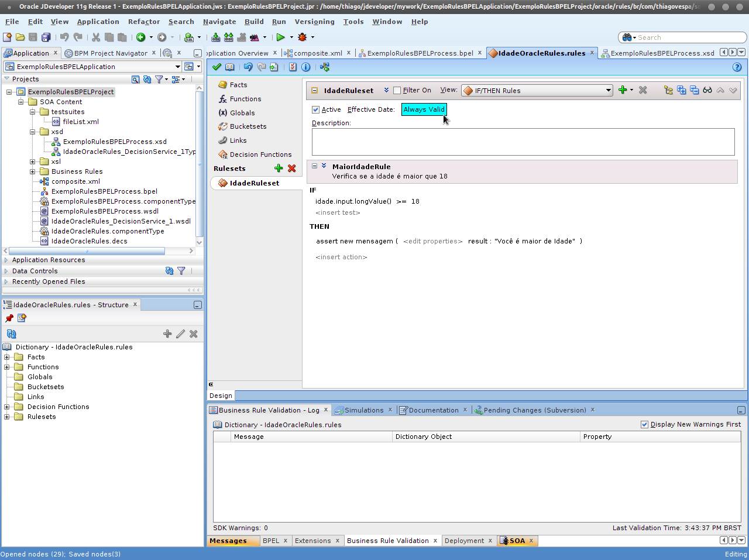Uncheck the Active checkbox

click(x=315, y=109)
